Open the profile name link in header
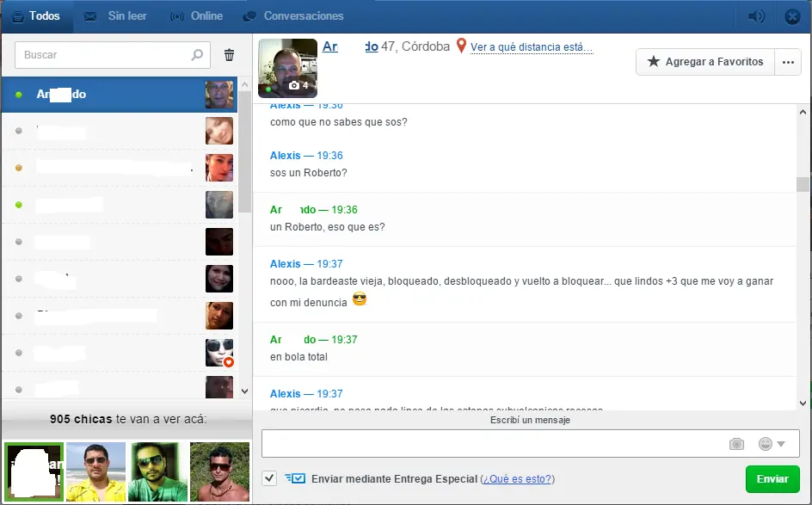 point(350,46)
